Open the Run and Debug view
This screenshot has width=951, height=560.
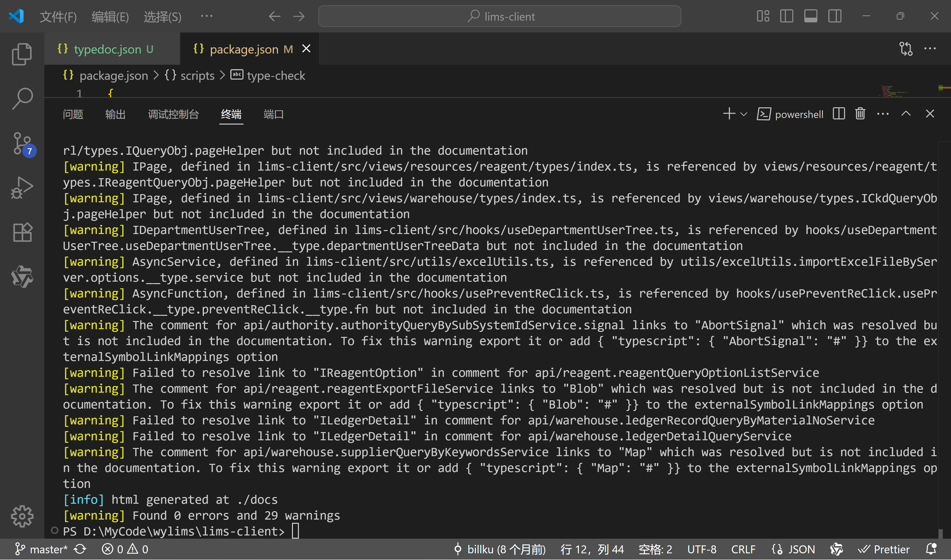[x=22, y=187]
